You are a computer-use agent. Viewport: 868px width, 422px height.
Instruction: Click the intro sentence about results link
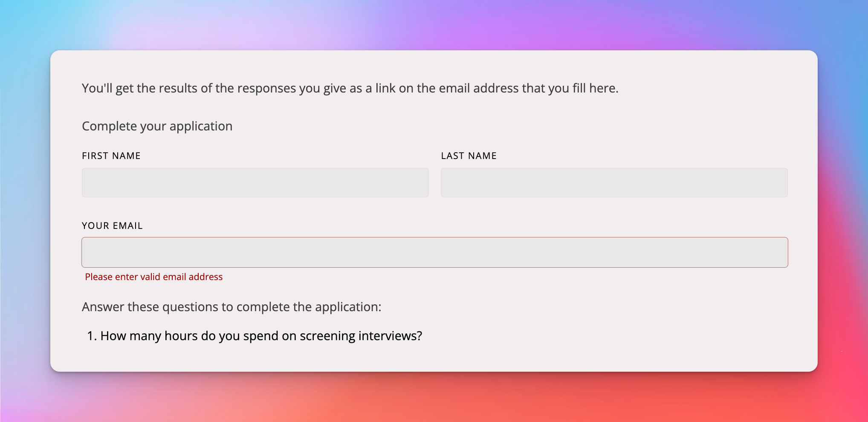coord(350,88)
